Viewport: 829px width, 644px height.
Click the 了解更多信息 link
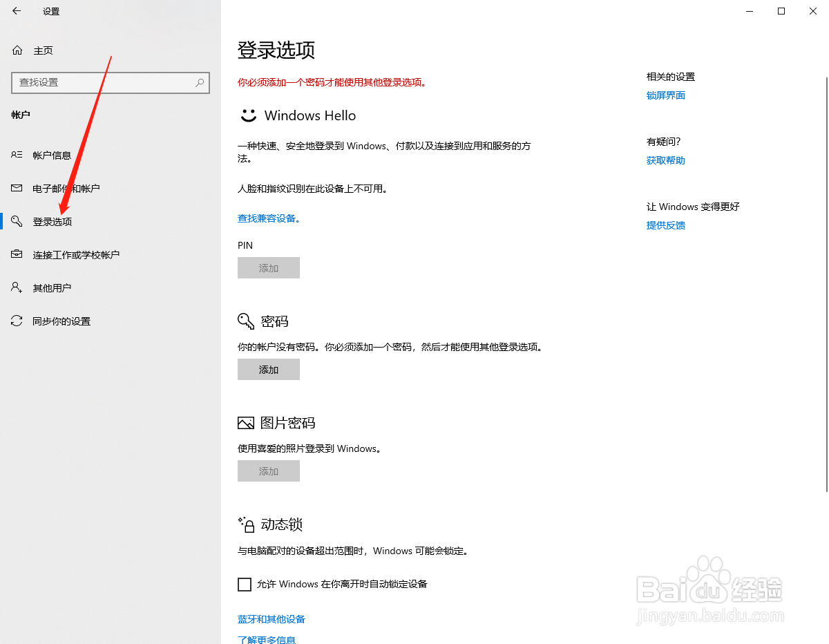[267, 640]
